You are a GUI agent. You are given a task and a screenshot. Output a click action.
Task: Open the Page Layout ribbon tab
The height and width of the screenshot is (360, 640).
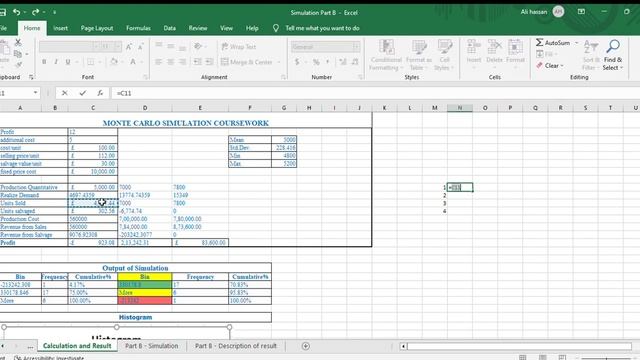(x=97, y=28)
